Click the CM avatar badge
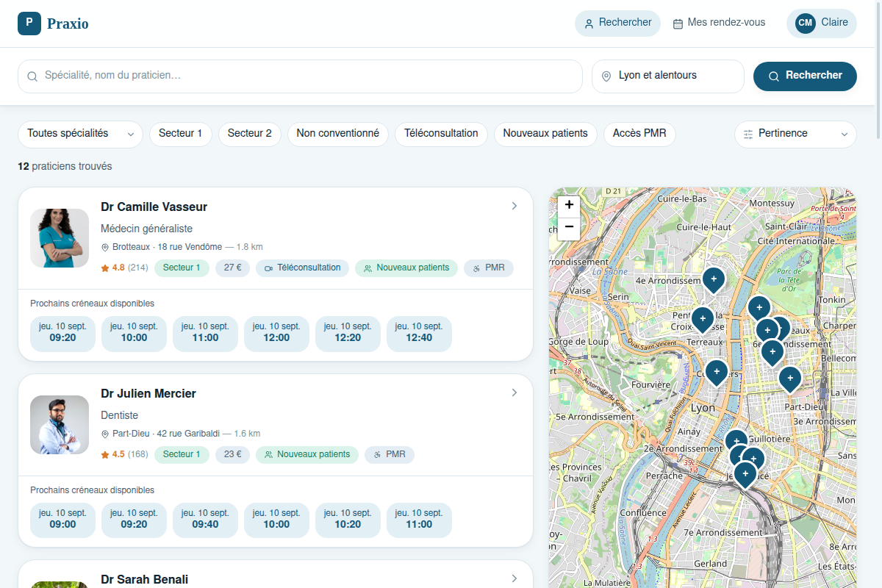The image size is (882, 588). [806, 23]
